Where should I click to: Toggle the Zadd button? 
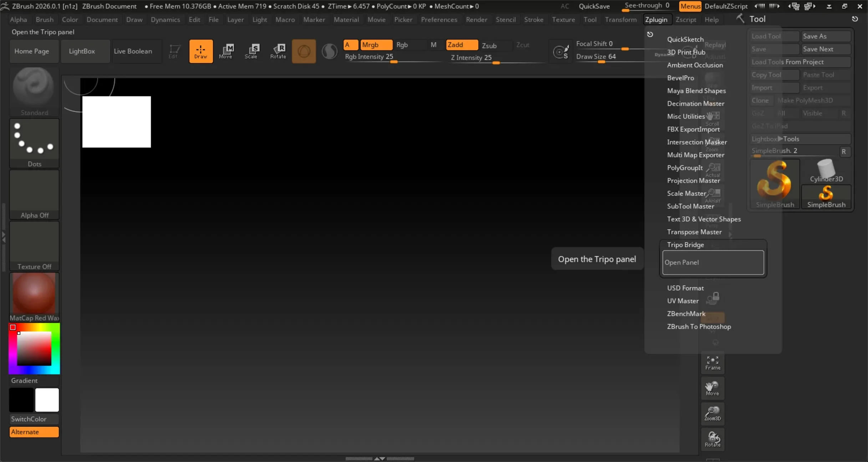pos(462,45)
